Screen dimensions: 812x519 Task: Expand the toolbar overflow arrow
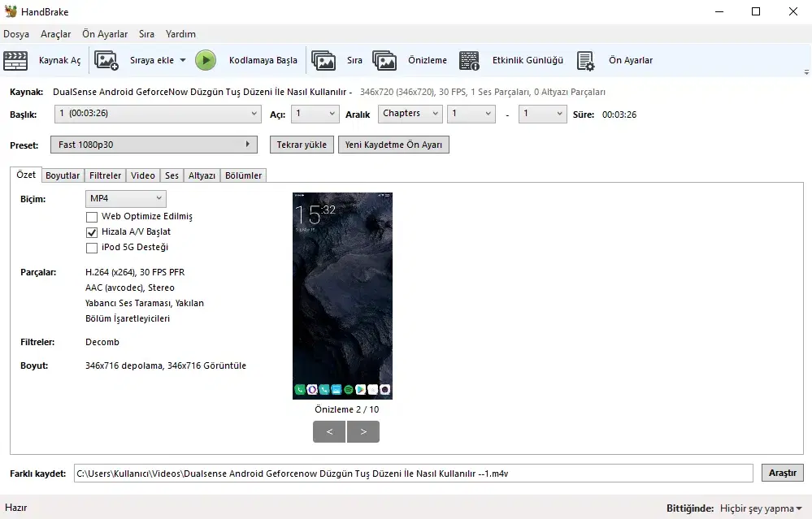coord(806,72)
